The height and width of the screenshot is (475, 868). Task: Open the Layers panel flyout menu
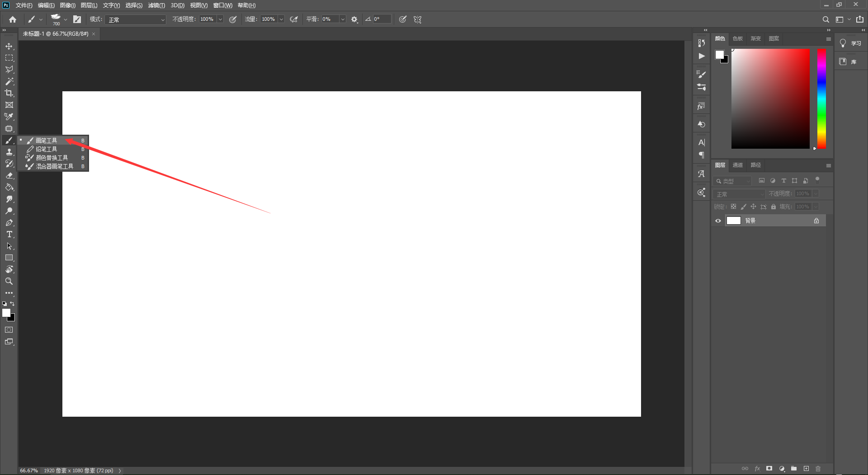coord(828,165)
